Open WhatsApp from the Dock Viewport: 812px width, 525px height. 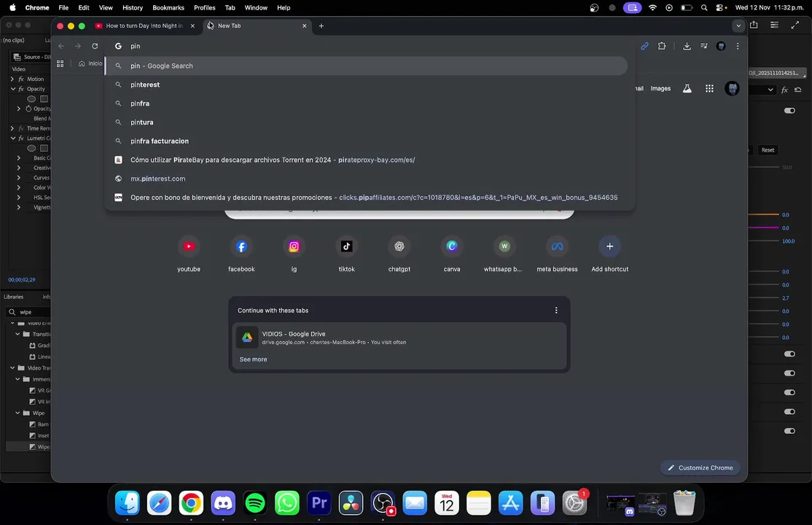[x=287, y=502]
